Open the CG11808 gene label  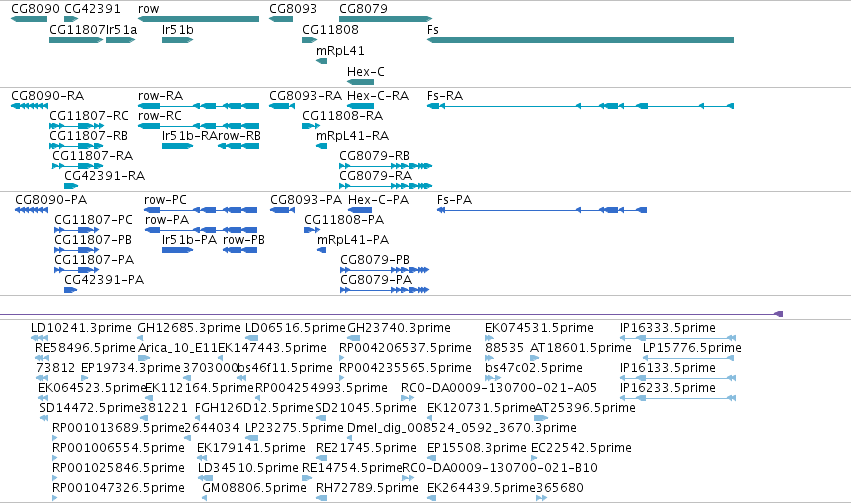pyautogui.click(x=331, y=30)
